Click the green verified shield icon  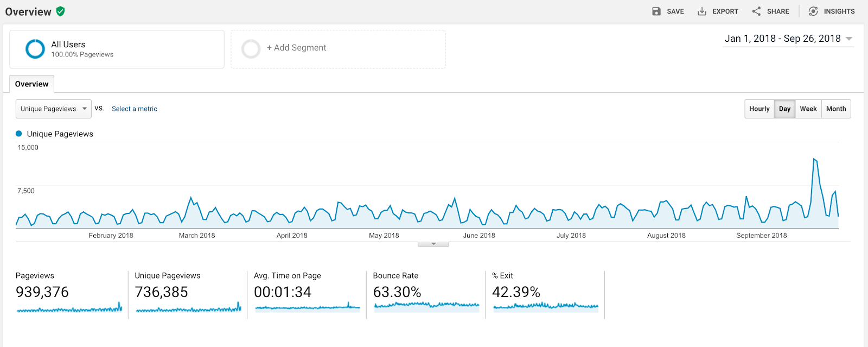click(61, 11)
